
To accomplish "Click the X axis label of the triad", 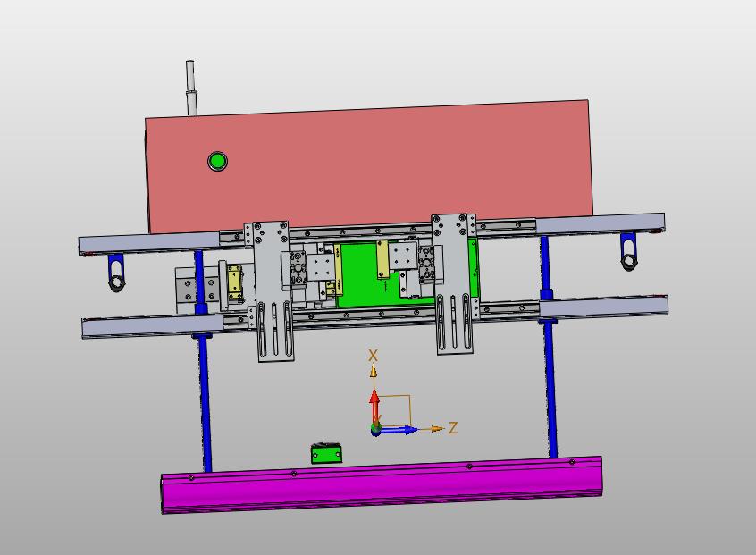I will coord(373,356).
